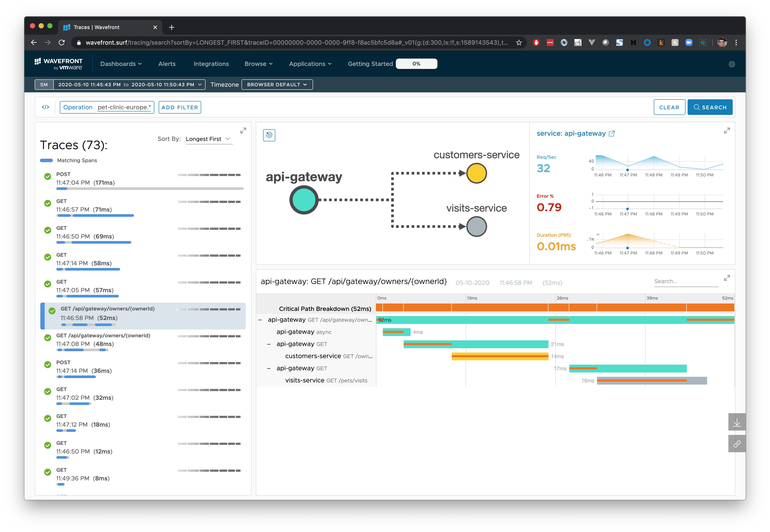Click inside the span Search field
The image size is (770, 532).
[686, 281]
